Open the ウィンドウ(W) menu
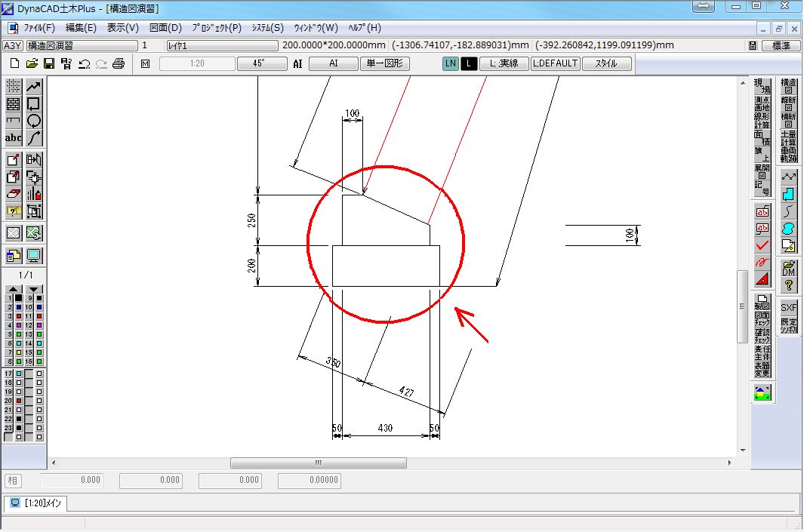 pos(316,28)
